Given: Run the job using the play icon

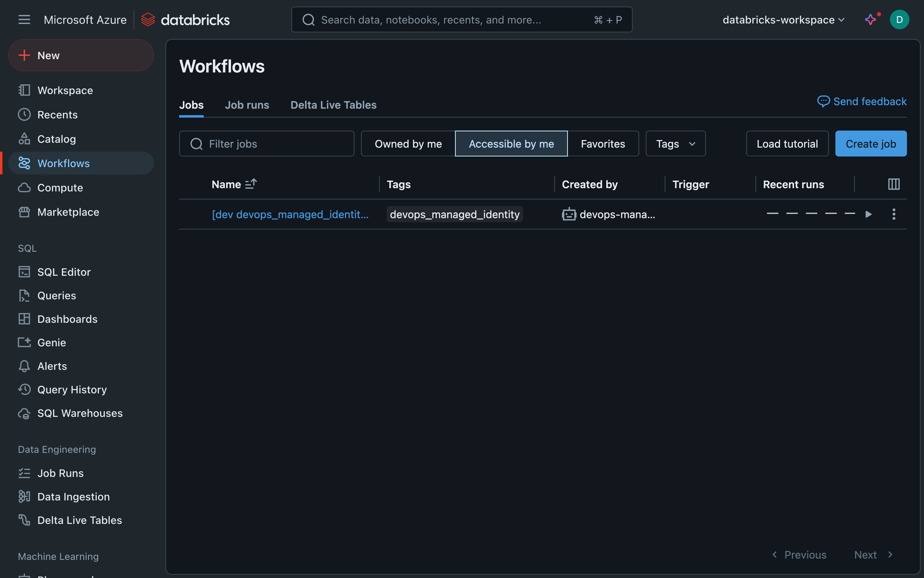Looking at the screenshot, I should 868,214.
